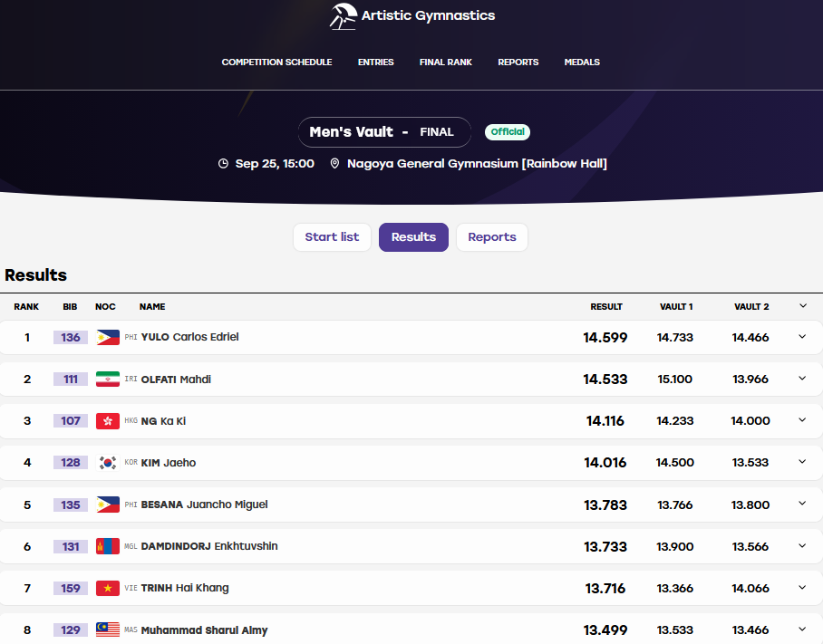Click bib number 131

point(71,546)
